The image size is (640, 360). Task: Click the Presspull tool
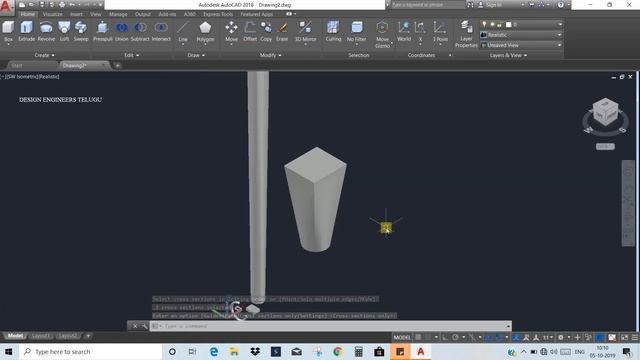[102, 31]
